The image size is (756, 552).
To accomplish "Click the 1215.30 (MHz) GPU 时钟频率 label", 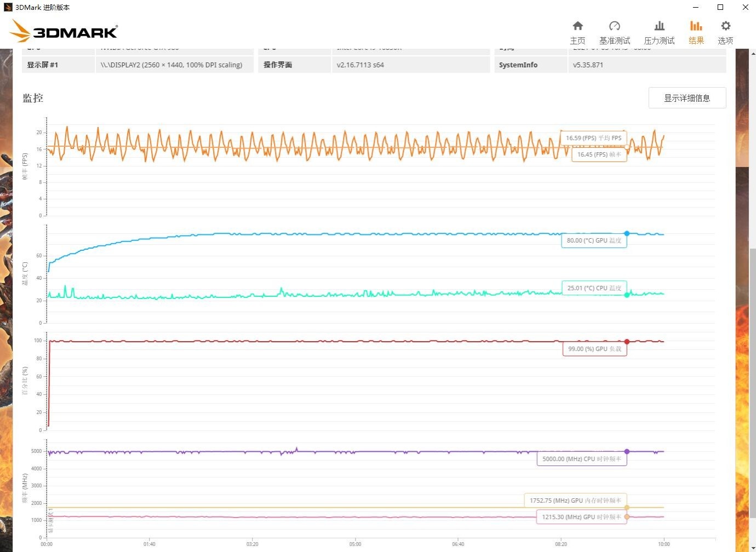I will [x=581, y=516].
